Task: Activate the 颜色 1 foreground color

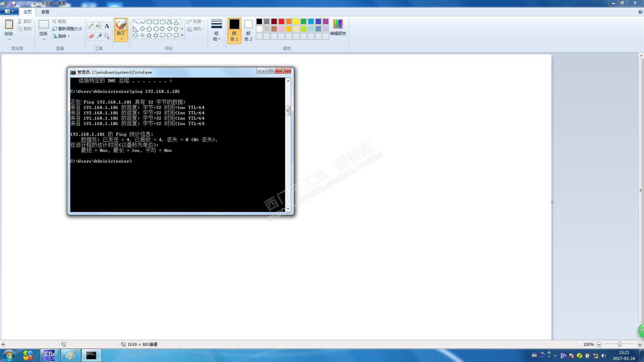Action: click(x=234, y=30)
